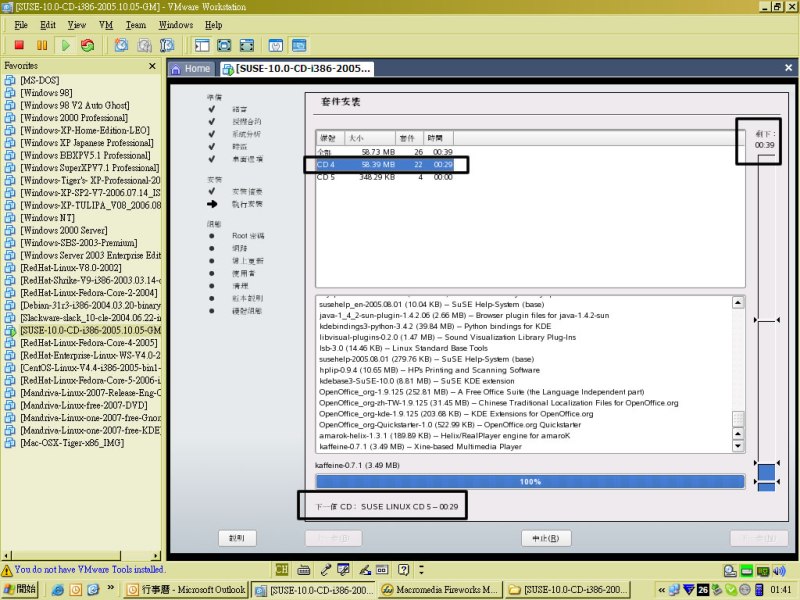The height and width of the screenshot is (600, 800).
Task: Click the green Power On play icon
Action: pos(65,45)
